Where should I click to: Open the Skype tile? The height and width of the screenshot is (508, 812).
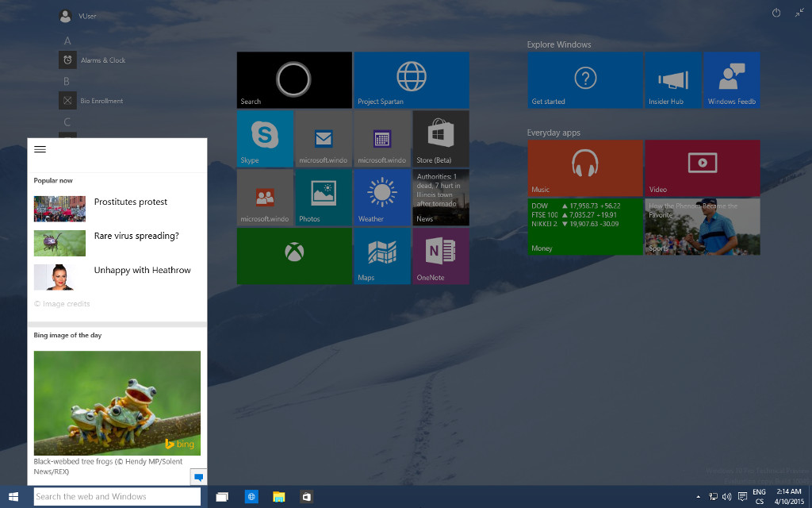tap(265, 138)
